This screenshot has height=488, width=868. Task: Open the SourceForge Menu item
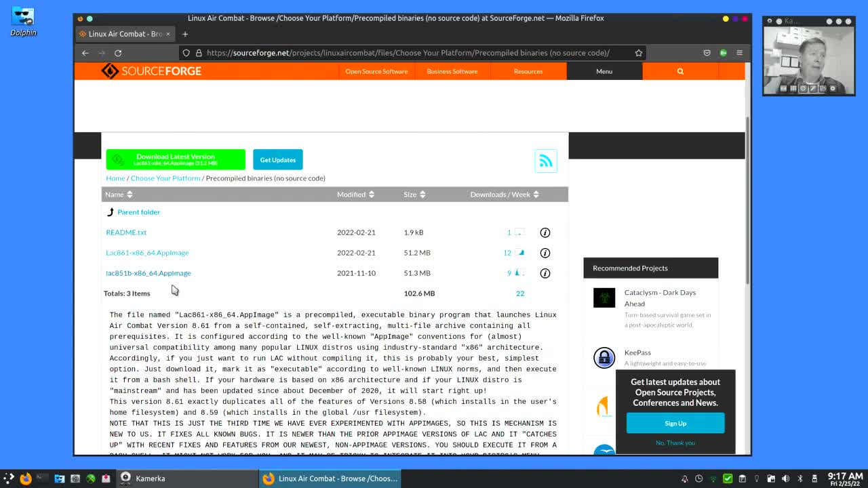pyautogui.click(x=604, y=71)
